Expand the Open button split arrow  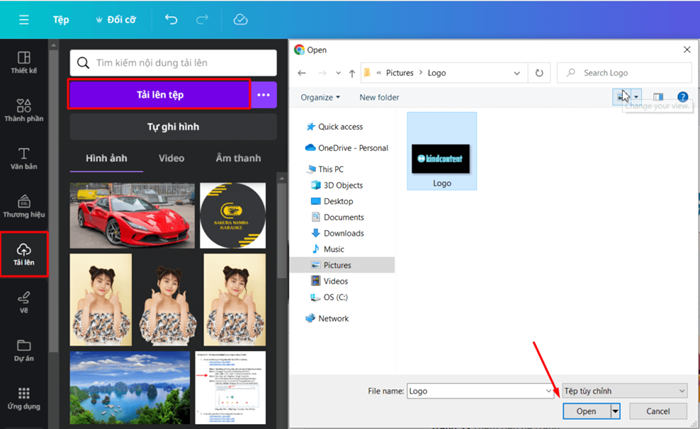616,411
